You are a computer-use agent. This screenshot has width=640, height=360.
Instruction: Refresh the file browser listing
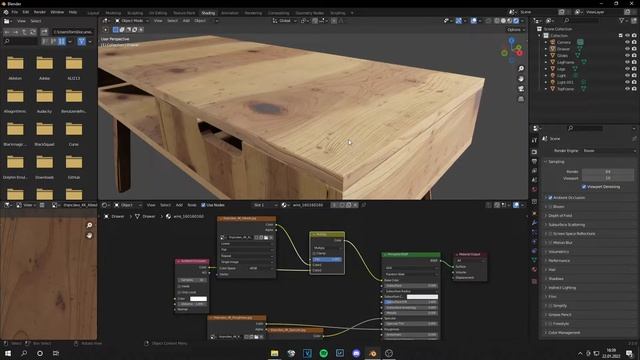pyautogui.click(x=33, y=32)
